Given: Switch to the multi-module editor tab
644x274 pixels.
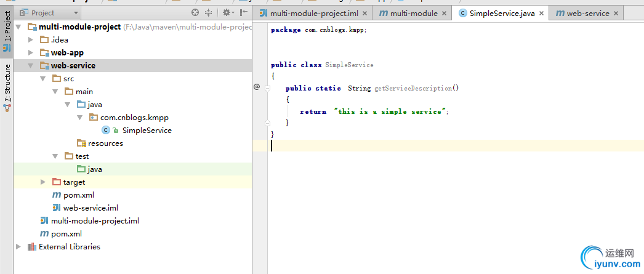Looking at the screenshot, I should coord(412,13).
